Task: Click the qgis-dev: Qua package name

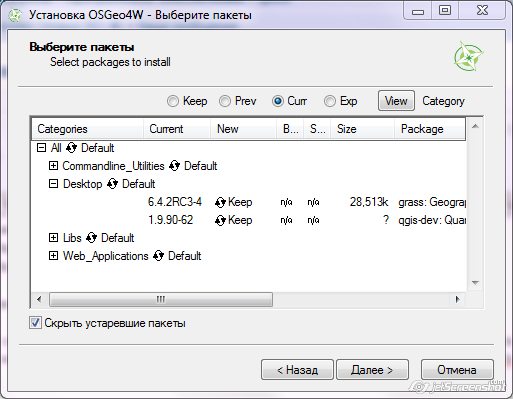Action: click(432, 220)
